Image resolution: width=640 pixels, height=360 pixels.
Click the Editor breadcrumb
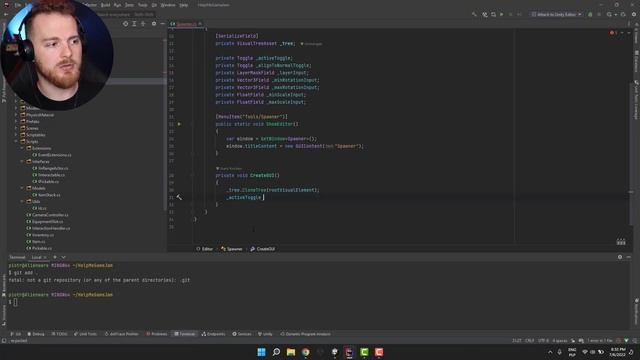(204, 249)
